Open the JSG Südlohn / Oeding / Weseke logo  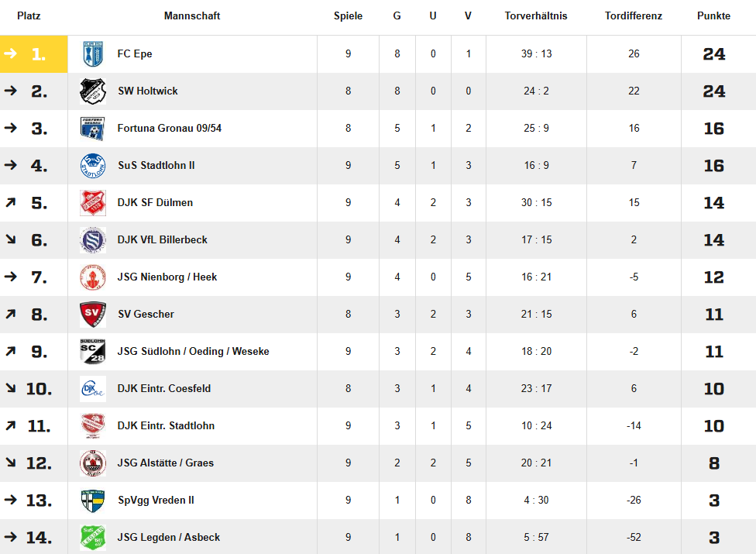tap(93, 352)
